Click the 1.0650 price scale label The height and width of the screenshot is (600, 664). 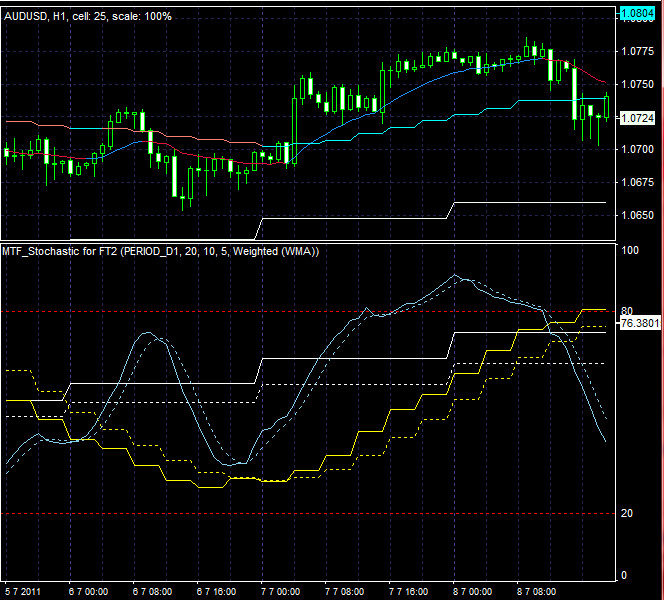pos(637,215)
